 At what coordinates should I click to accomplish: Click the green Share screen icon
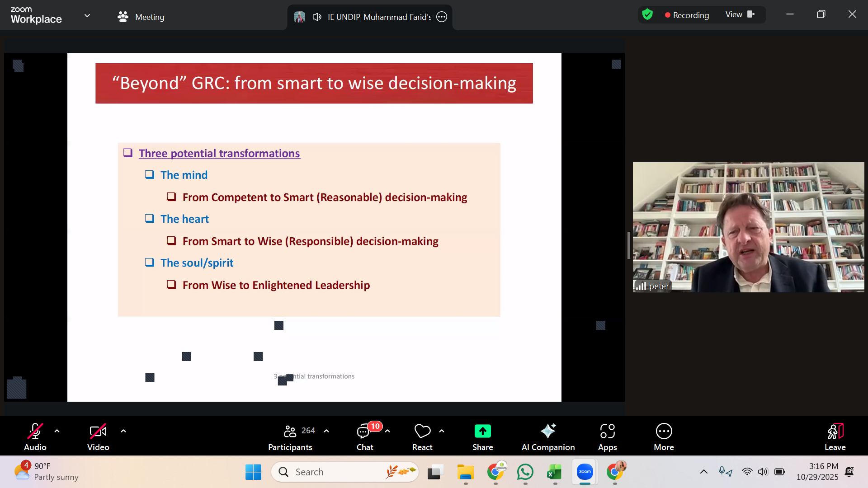[x=482, y=432]
